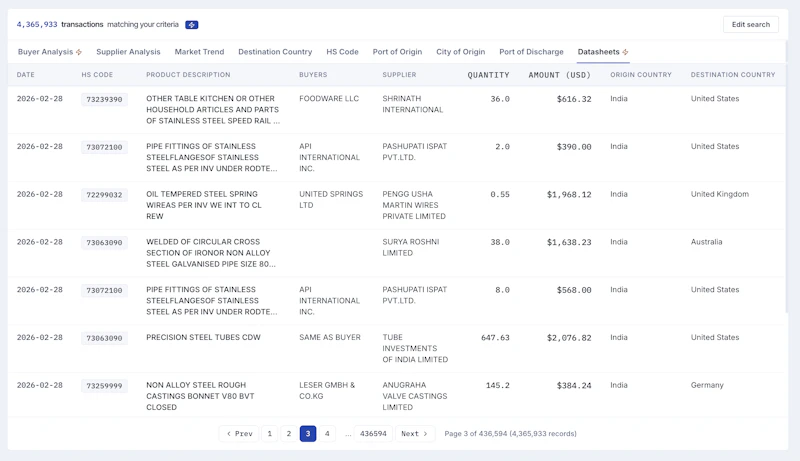Jump to page 1
The height and width of the screenshot is (461, 800).
pyautogui.click(x=269, y=433)
